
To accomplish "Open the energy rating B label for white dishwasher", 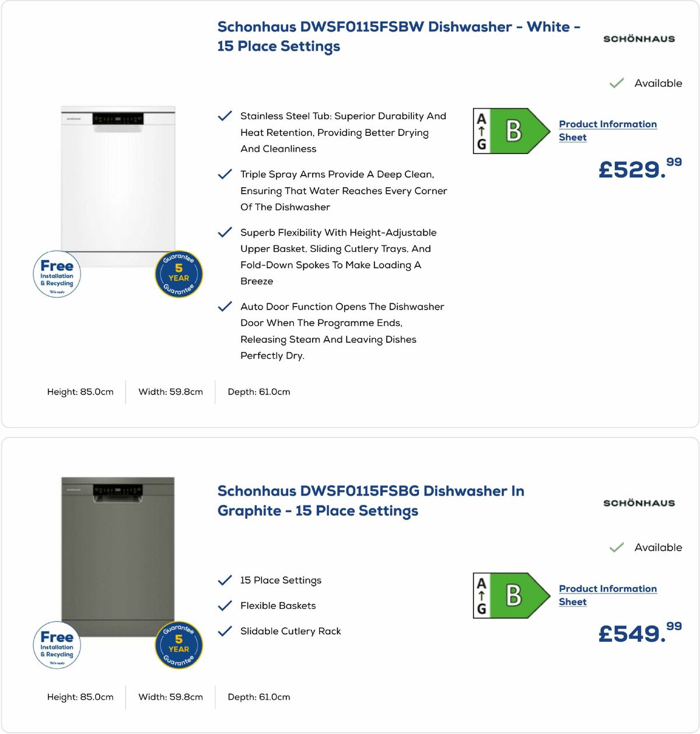I will pyautogui.click(x=509, y=129).
